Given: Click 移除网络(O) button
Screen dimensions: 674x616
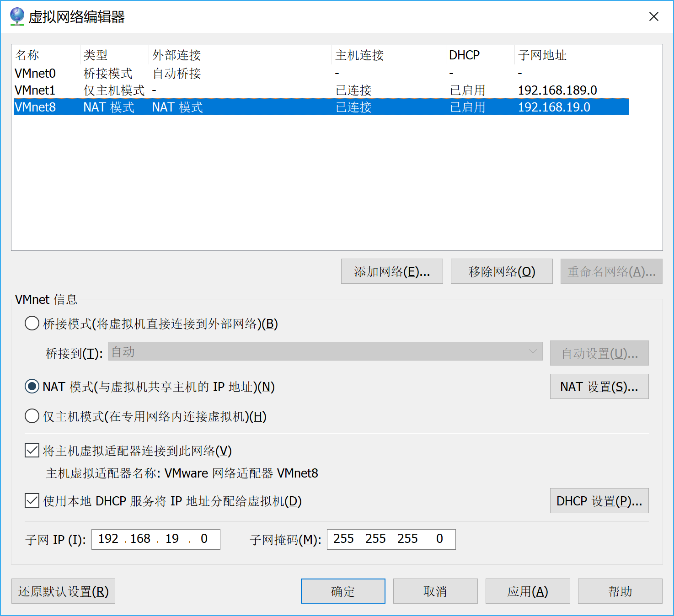Looking at the screenshot, I should [502, 271].
